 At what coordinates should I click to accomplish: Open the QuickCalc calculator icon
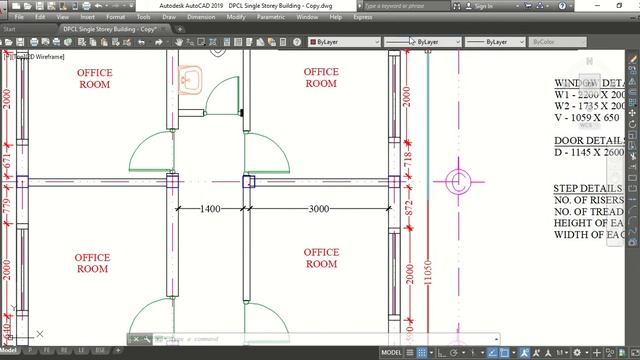click(x=283, y=42)
